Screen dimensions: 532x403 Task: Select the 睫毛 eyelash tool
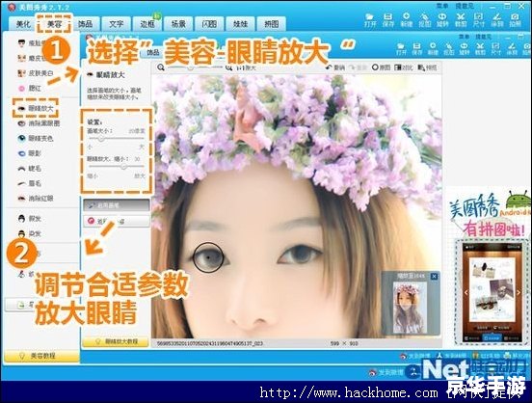coord(30,169)
